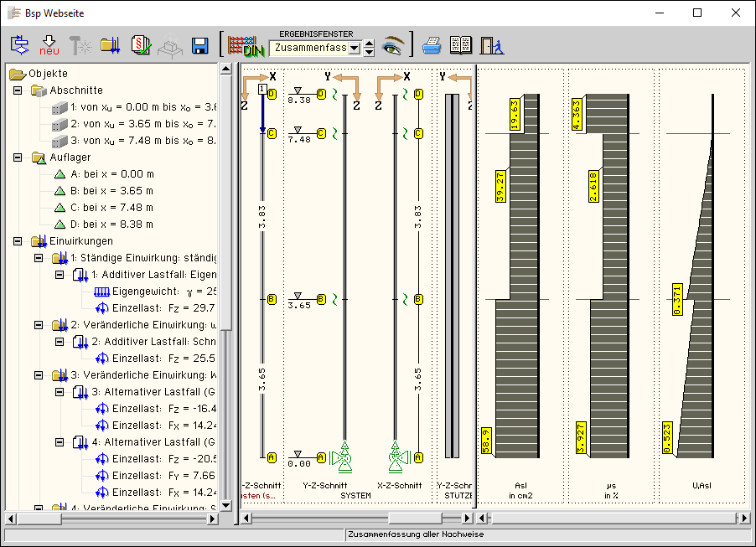The height and width of the screenshot is (547, 756).
Task: Click the 'neu' new file icon
Action: [x=49, y=45]
